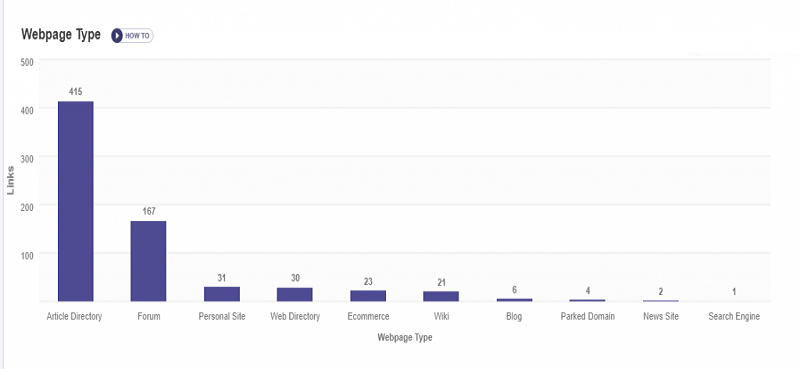Click the Webpage Type heading
Viewport: 800px width, 369px height.
point(61,35)
